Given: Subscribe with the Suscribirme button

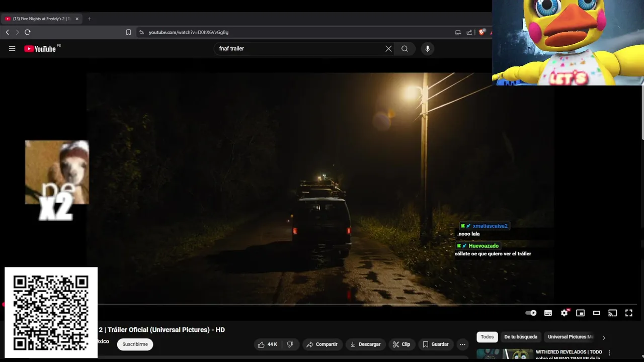Looking at the screenshot, I should [135, 344].
